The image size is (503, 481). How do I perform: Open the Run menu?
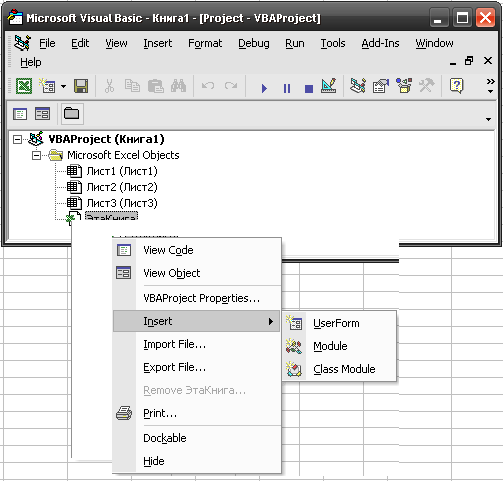click(295, 43)
